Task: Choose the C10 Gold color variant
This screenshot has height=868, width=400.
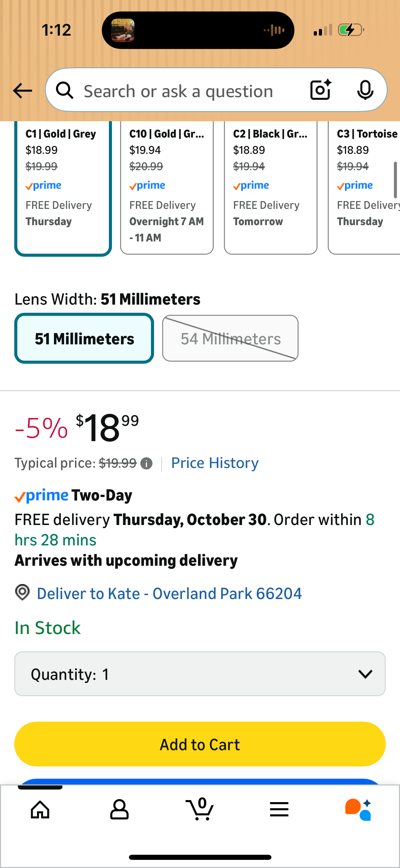Action: pyautogui.click(x=167, y=186)
